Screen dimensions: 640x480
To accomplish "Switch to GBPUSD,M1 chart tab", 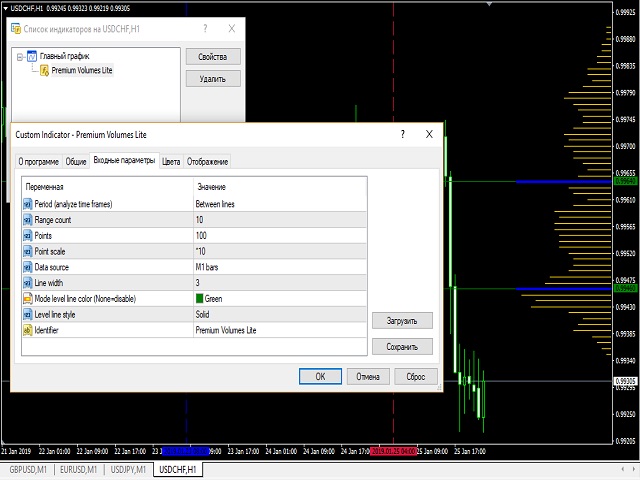I will click(x=28, y=470).
